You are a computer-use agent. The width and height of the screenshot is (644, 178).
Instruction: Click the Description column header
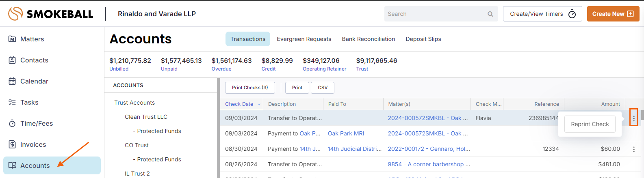pyautogui.click(x=293, y=104)
